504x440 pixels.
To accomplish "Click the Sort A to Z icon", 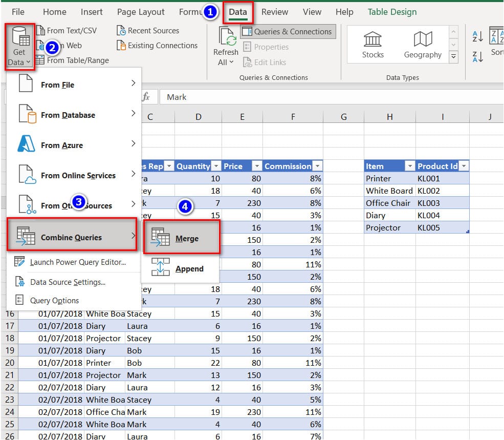I will pos(478,35).
